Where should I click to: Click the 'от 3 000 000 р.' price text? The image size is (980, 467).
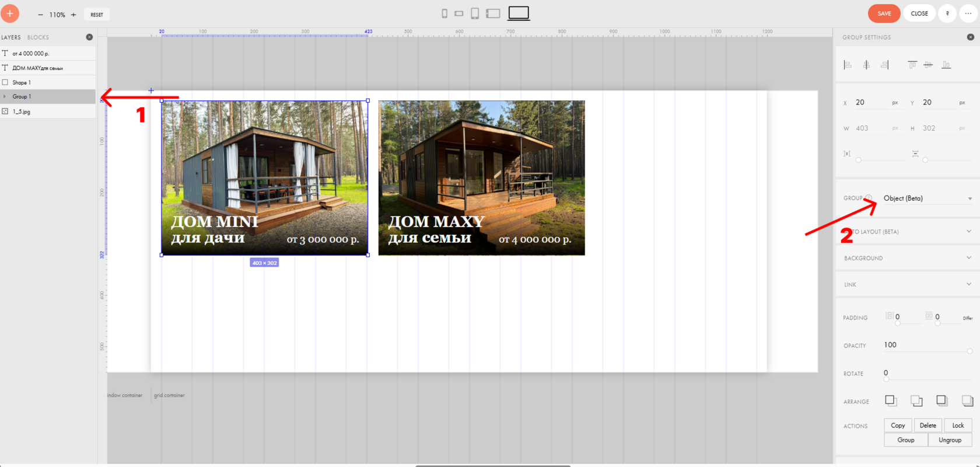coord(323,239)
